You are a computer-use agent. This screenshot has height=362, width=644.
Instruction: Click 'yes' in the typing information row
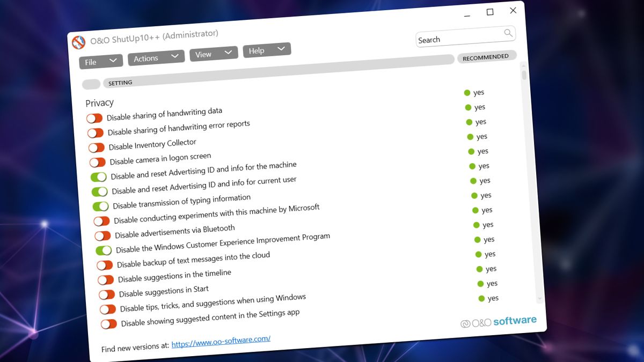(x=485, y=180)
